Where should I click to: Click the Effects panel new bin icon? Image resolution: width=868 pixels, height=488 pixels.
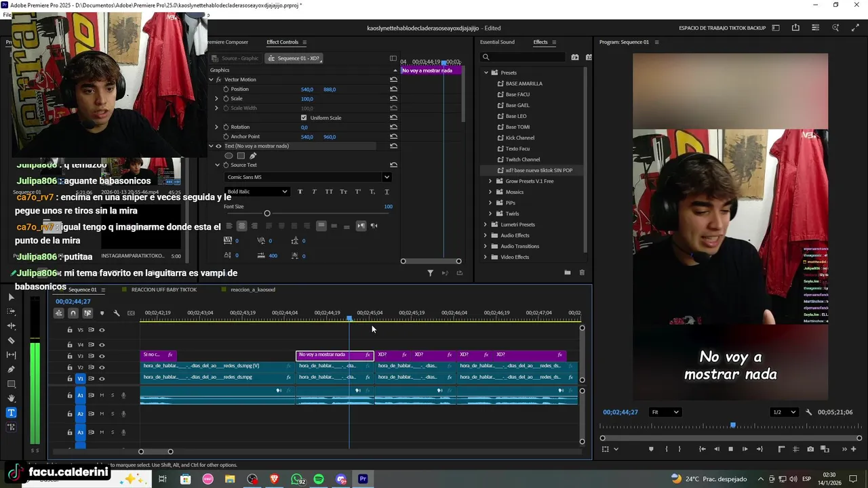[567, 272]
